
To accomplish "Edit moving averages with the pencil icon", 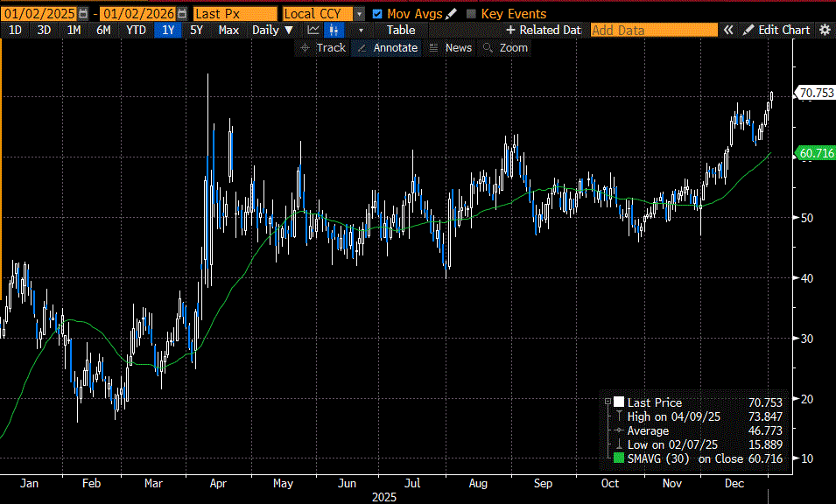I will pyautogui.click(x=449, y=13).
